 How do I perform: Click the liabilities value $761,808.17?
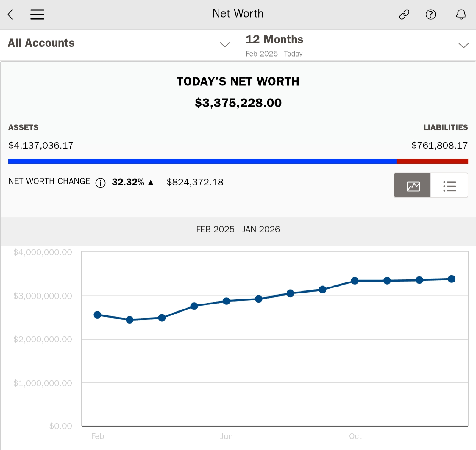point(440,146)
